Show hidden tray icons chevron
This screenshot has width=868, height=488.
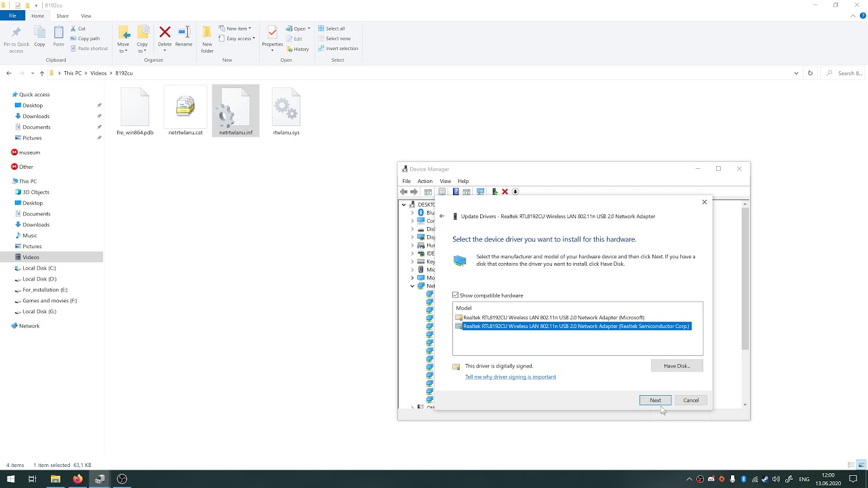coord(689,479)
